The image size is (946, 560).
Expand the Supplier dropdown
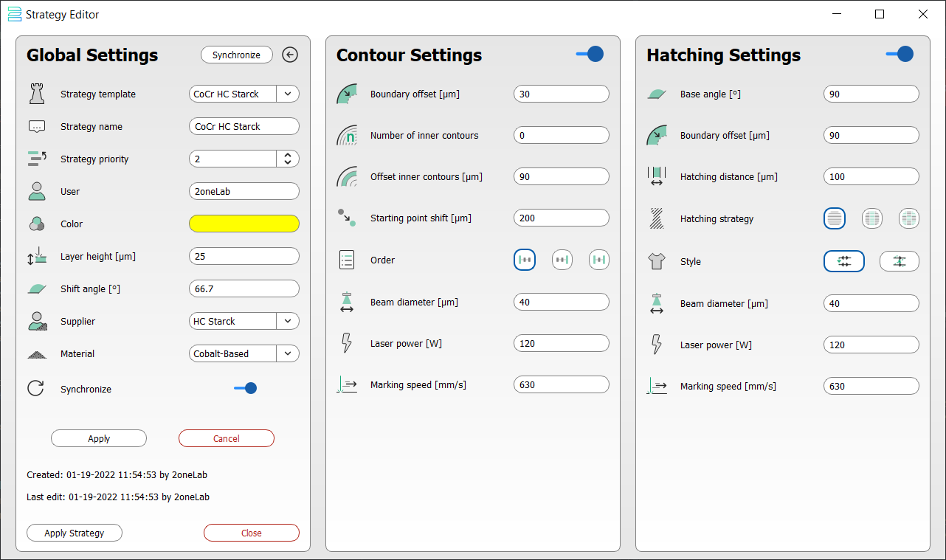(288, 321)
